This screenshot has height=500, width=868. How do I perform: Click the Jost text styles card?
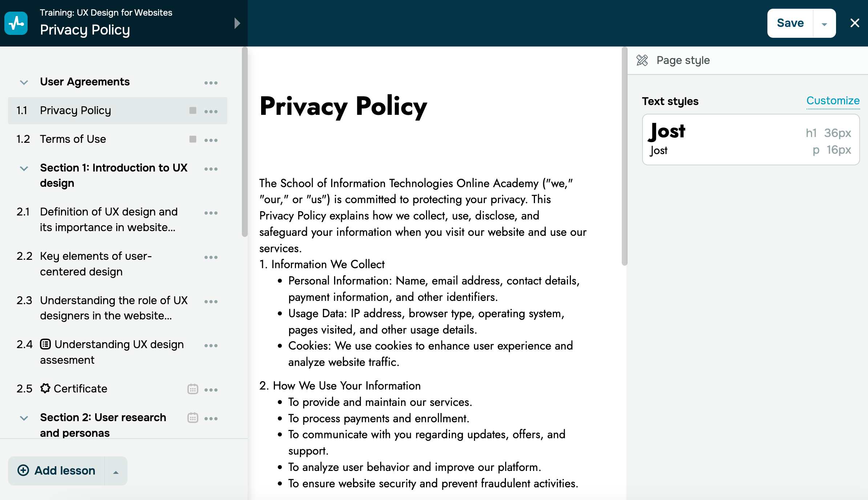750,140
